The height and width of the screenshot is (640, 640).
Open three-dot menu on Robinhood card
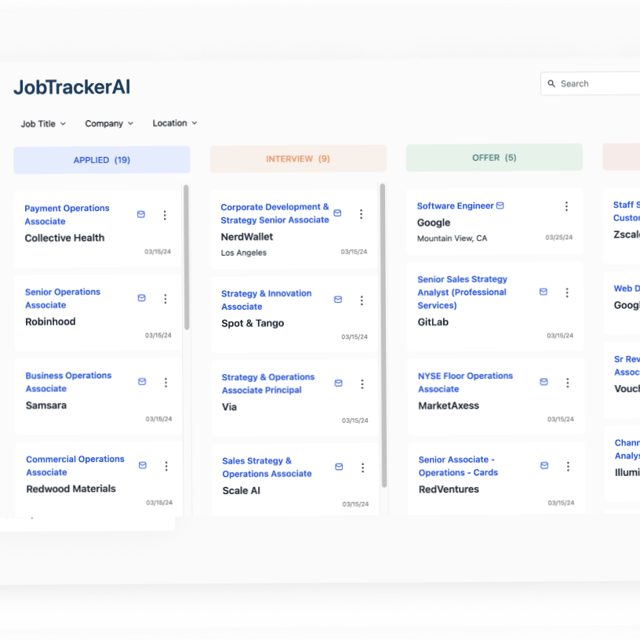click(x=165, y=299)
